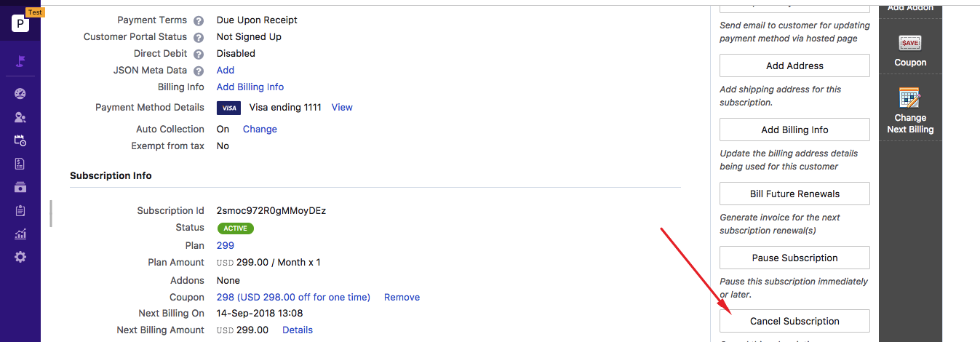The width and height of the screenshot is (980, 342).
Task: Show help for Payment Terms
Action: click(198, 20)
